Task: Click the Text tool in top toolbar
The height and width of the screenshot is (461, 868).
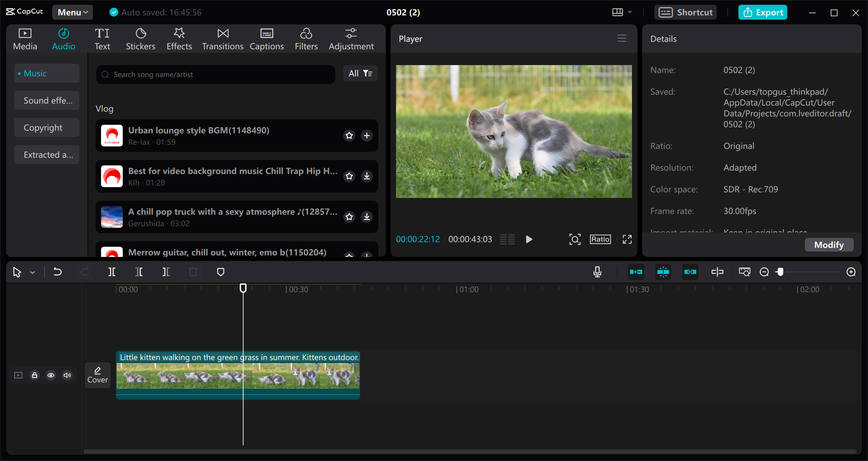Action: pos(102,39)
